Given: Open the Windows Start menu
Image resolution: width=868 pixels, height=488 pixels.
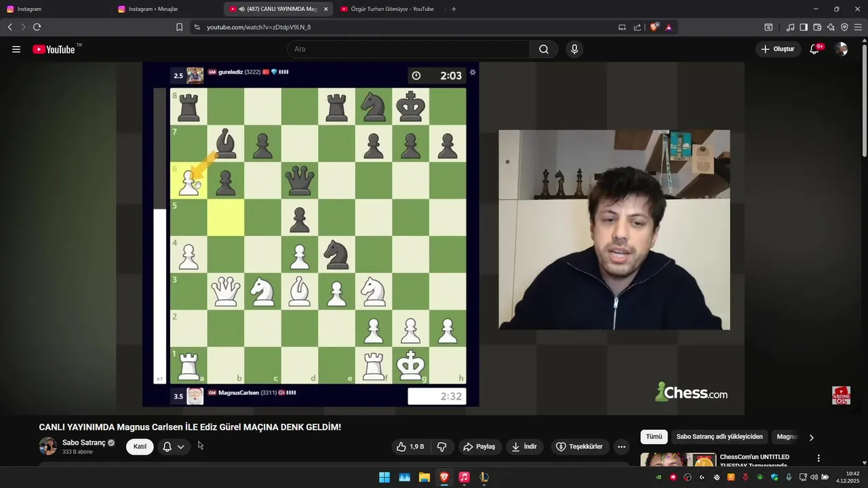Looking at the screenshot, I should pos(384,477).
